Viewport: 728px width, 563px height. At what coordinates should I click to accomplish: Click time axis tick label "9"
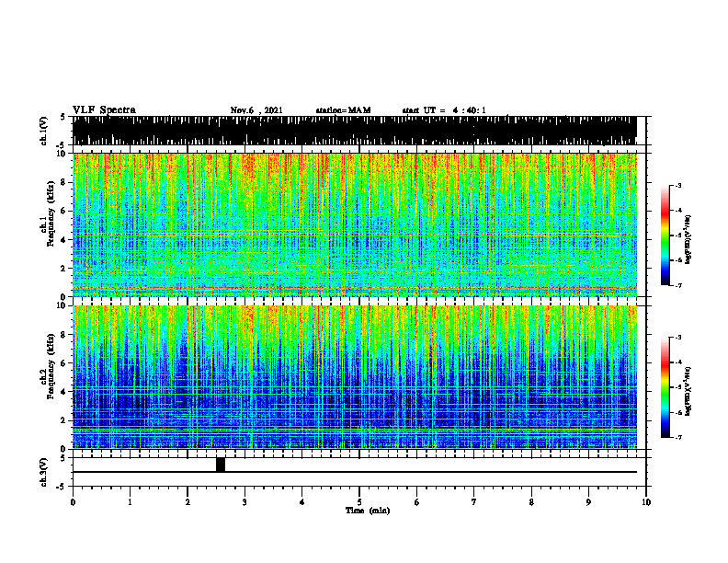coord(588,502)
